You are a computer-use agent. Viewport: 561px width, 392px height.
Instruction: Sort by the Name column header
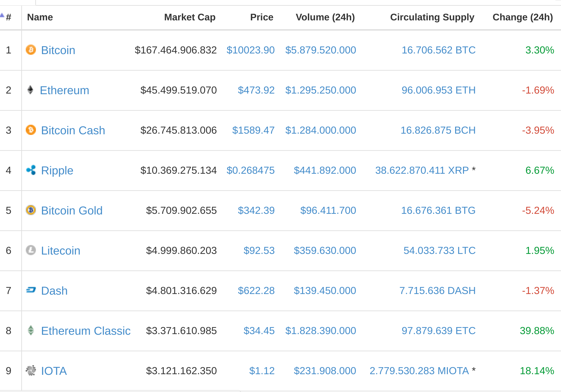40,17
